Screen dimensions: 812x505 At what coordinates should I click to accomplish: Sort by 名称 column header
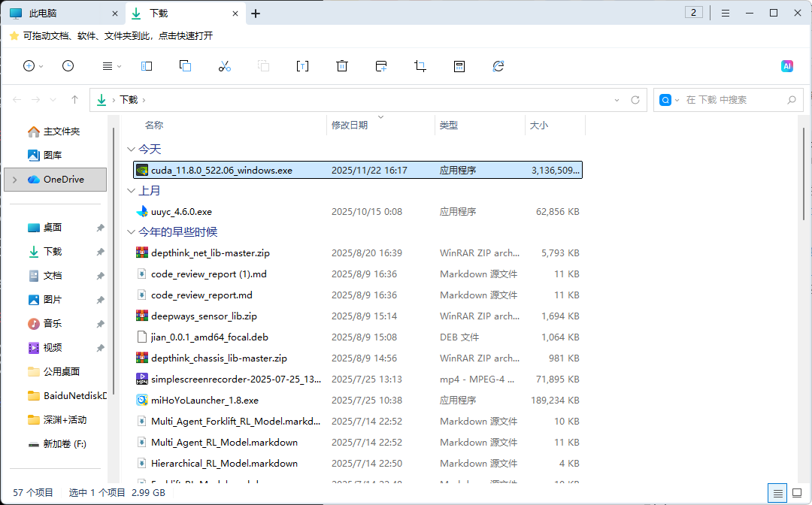[154, 125]
